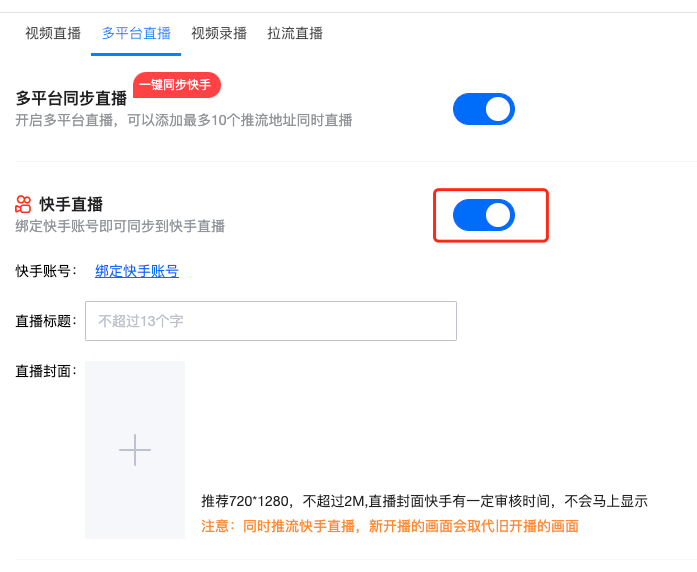
Task: Switch to the 视频直播 tab
Action: click(x=53, y=33)
